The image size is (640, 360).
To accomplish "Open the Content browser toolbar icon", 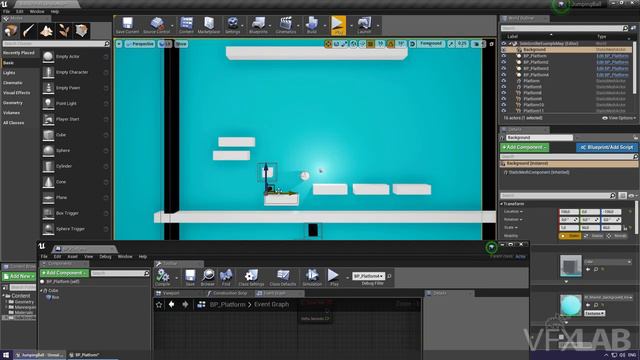I will 186,25.
